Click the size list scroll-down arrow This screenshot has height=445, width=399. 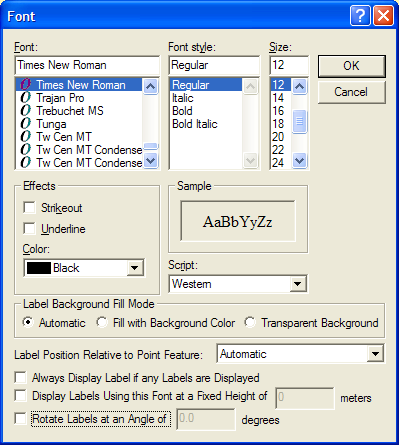299,161
